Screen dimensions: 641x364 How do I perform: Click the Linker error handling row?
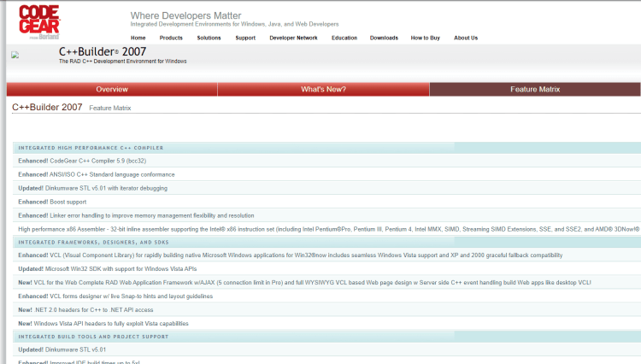327,215
